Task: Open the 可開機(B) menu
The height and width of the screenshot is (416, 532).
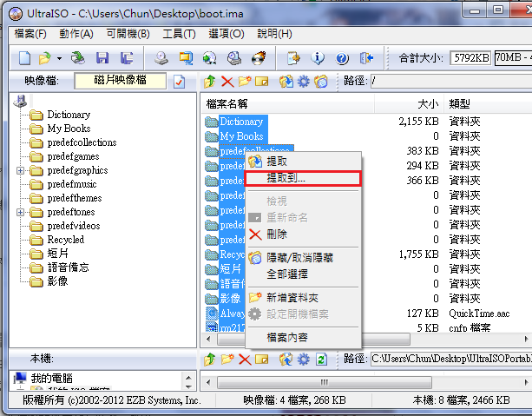Action: [x=128, y=34]
